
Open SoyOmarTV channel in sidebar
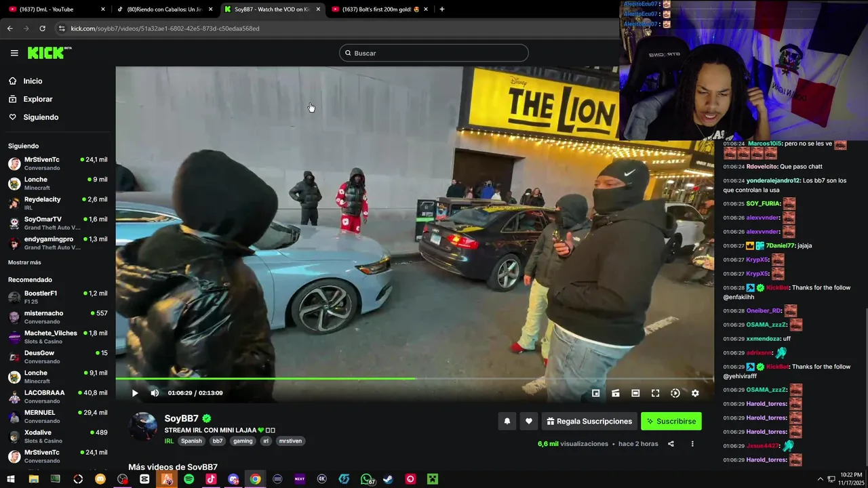[x=58, y=223]
